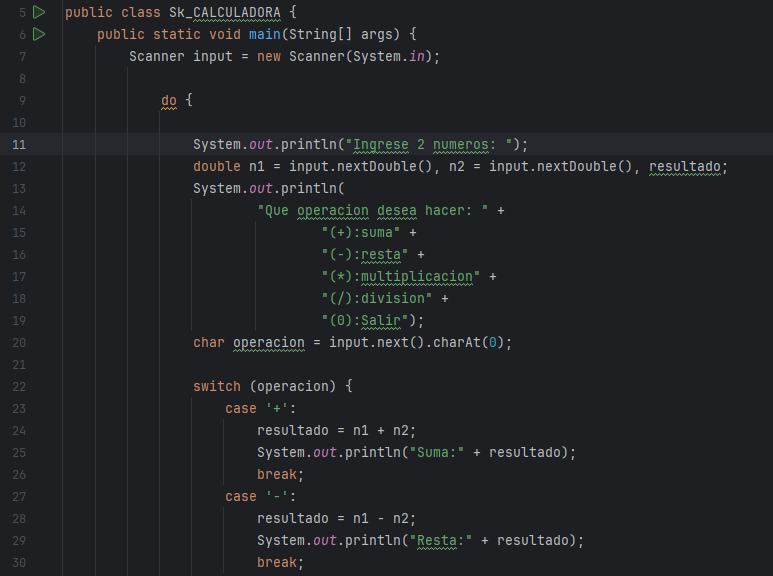Click case '+' label on line 23

[261, 408]
